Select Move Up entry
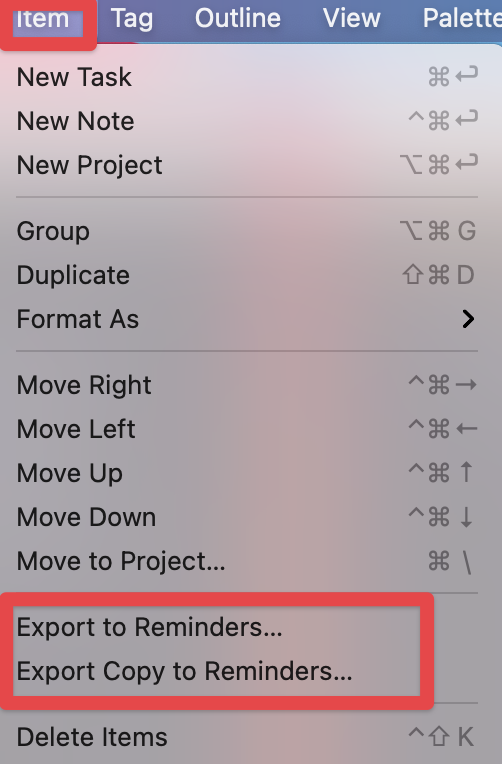Screen dimensions: 502x764 pos(247,473)
